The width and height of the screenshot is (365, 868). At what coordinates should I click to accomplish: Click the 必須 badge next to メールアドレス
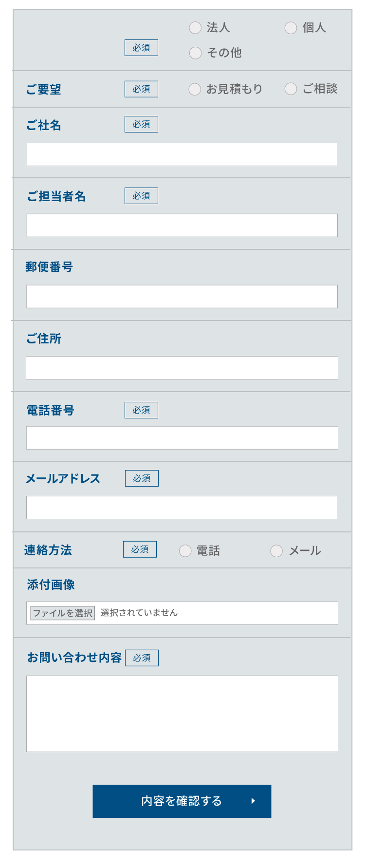[142, 478]
